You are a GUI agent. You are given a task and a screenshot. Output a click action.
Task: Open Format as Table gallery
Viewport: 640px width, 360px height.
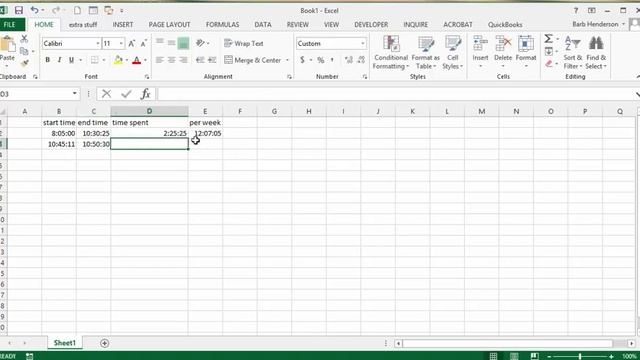(426, 53)
